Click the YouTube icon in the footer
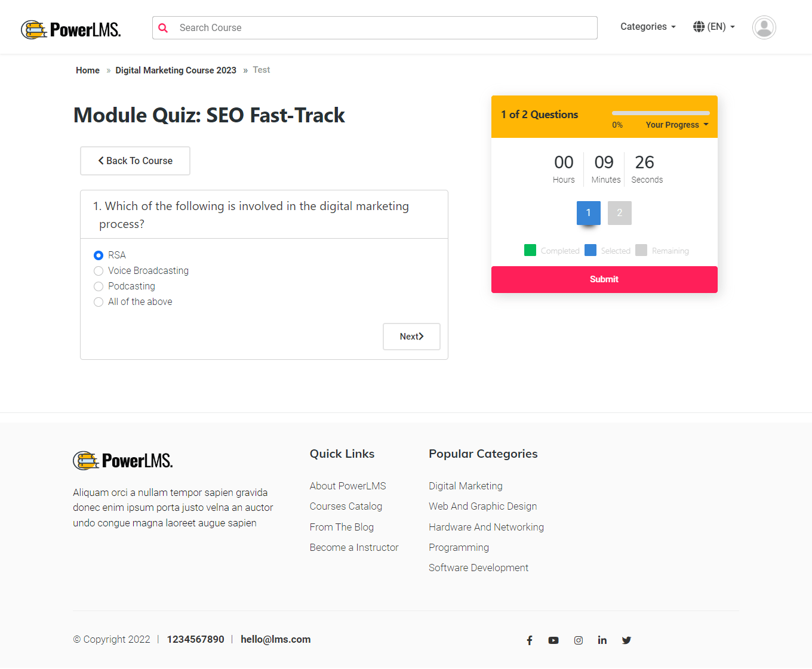The image size is (812, 669). (553, 640)
